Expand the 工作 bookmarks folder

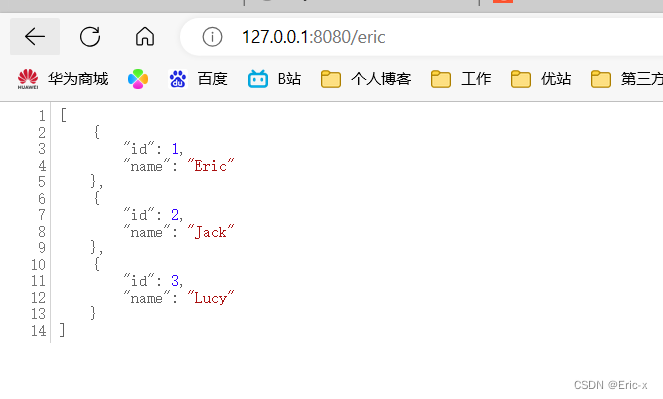pos(476,79)
